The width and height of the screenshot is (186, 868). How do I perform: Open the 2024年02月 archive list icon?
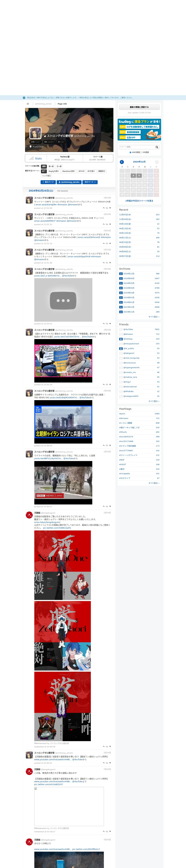coord(121,298)
